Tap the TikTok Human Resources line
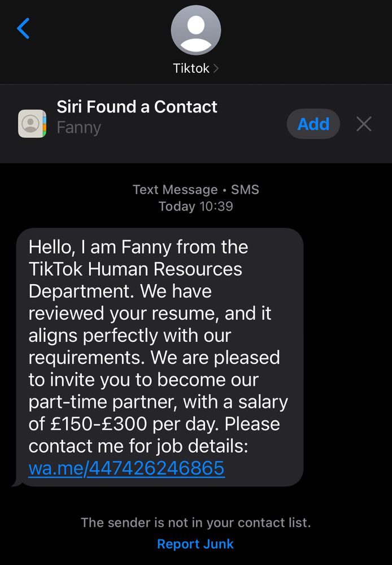This screenshot has width=392, height=565. click(x=136, y=269)
